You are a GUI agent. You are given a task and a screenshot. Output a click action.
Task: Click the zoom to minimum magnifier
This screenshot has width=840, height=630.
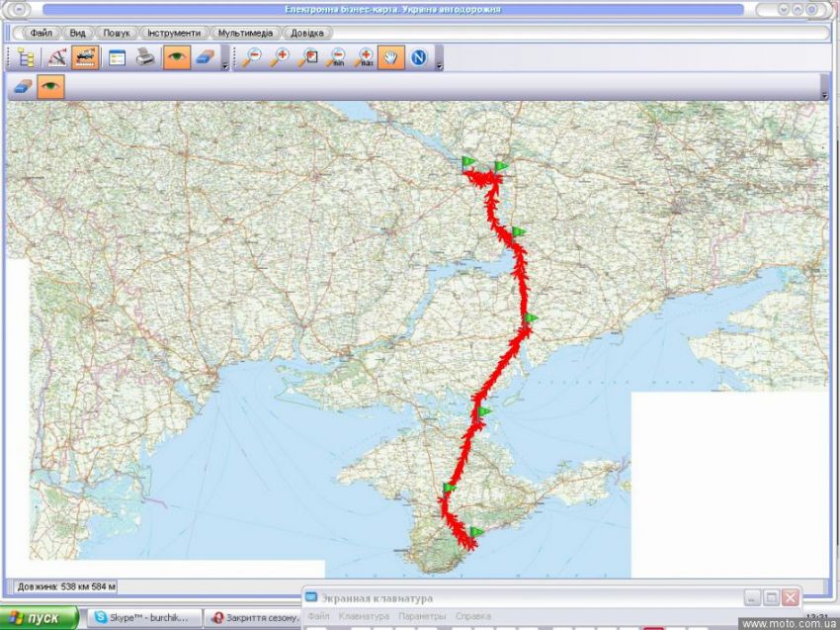coord(335,57)
